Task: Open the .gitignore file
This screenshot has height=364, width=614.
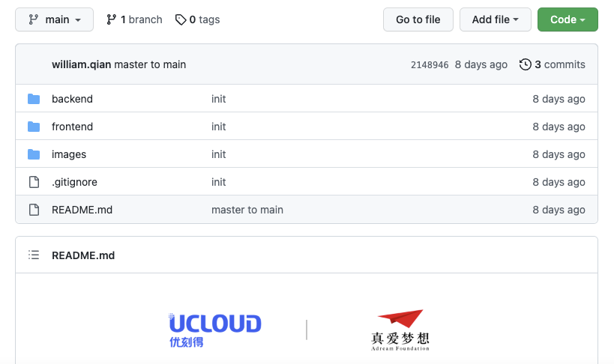Action: click(74, 182)
